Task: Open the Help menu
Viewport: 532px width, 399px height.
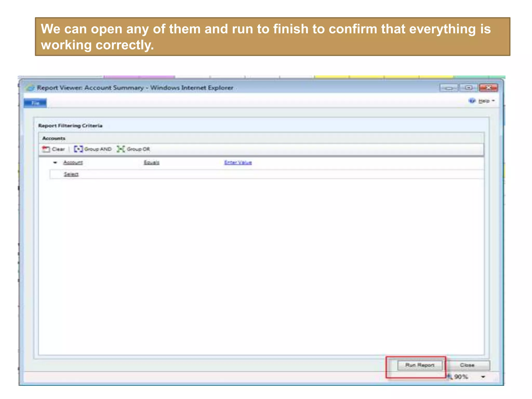Action: 487,101
